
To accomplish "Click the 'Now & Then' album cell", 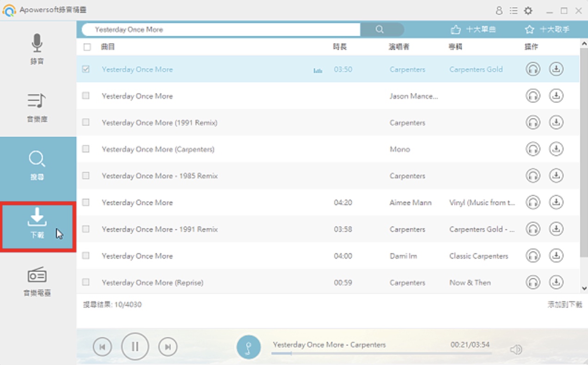I will coord(470,282).
